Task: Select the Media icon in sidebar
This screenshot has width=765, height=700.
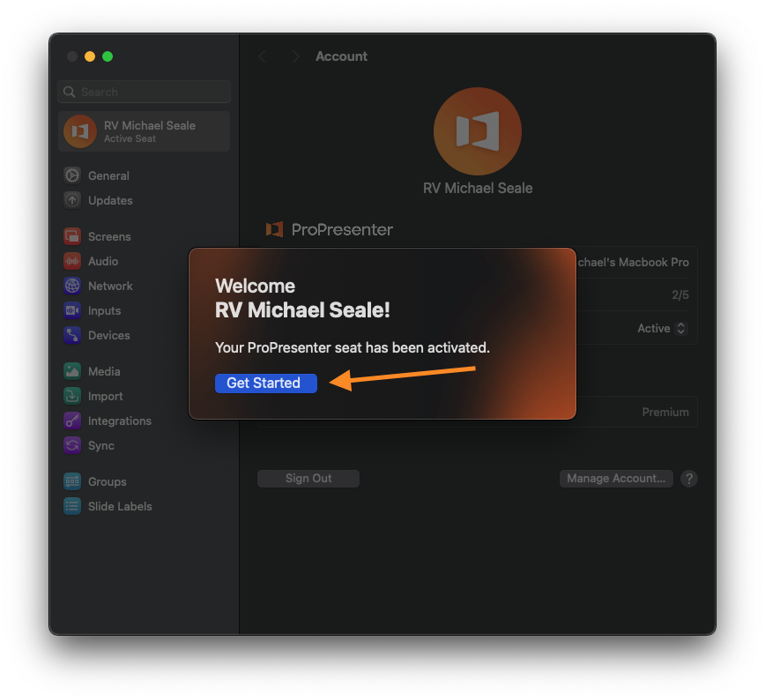Action: [x=72, y=371]
